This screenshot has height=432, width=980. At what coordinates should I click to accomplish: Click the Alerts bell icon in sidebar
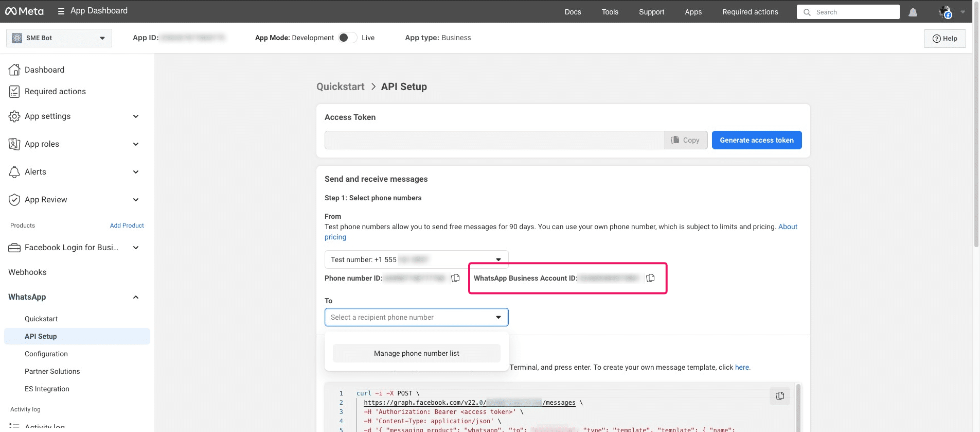[14, 172]
